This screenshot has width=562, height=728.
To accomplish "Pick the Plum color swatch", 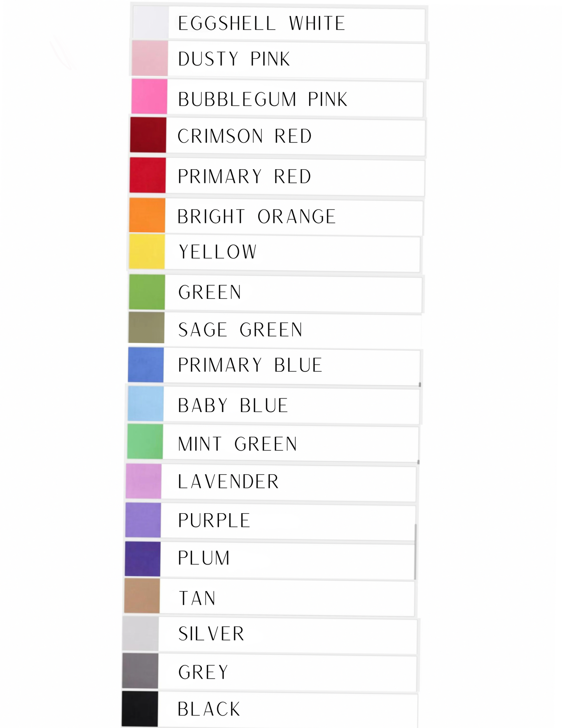I will click(x=143, y=559).
